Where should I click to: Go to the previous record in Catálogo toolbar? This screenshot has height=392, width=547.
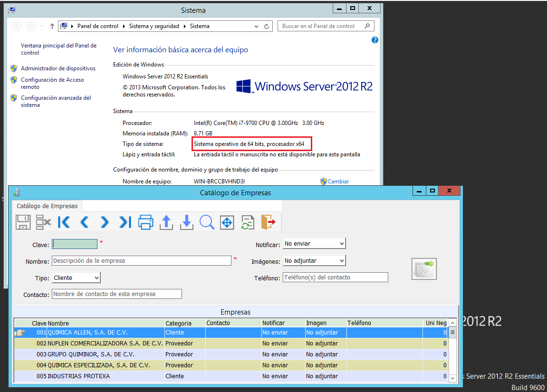[84, 222]
